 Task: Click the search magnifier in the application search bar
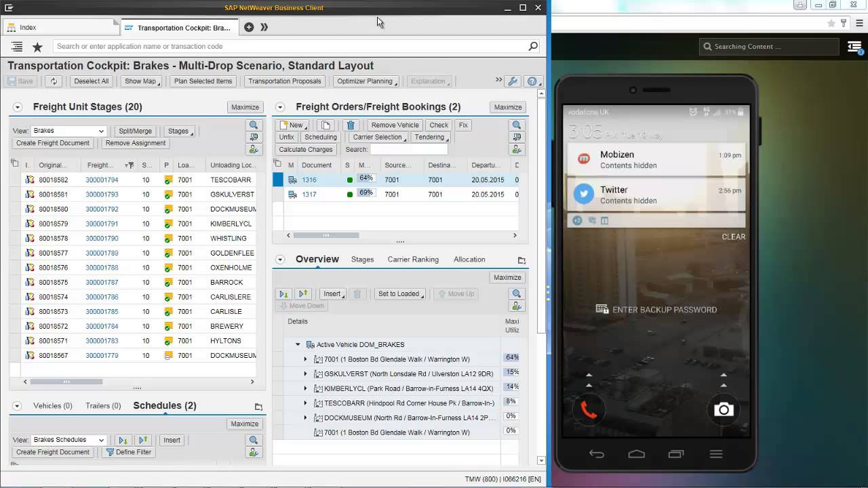533,46
